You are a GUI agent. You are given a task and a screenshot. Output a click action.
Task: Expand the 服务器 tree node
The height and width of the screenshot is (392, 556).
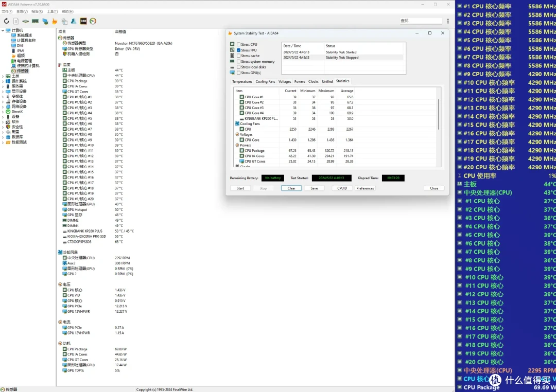3,86
